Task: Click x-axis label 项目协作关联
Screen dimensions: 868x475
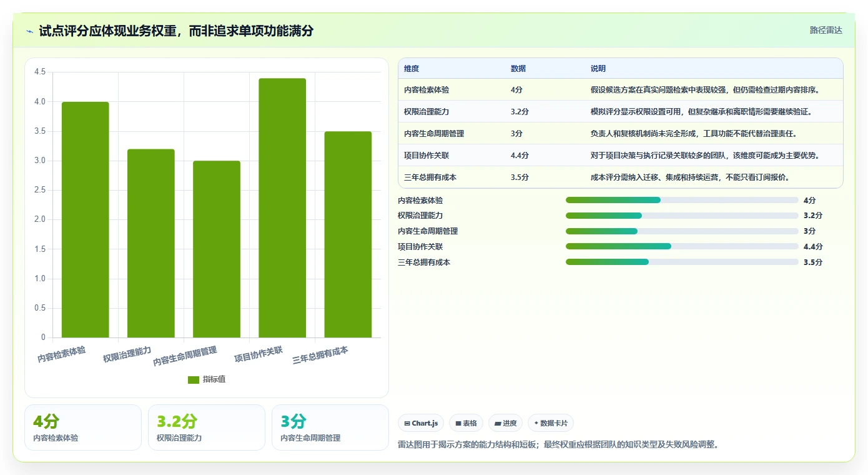Action: [x=259, y=354]
